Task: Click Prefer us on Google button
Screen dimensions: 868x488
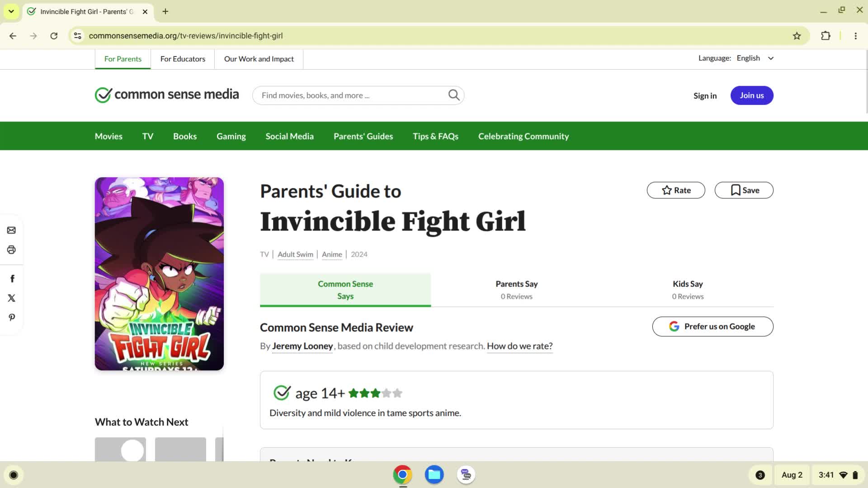Action: (712, 326)
